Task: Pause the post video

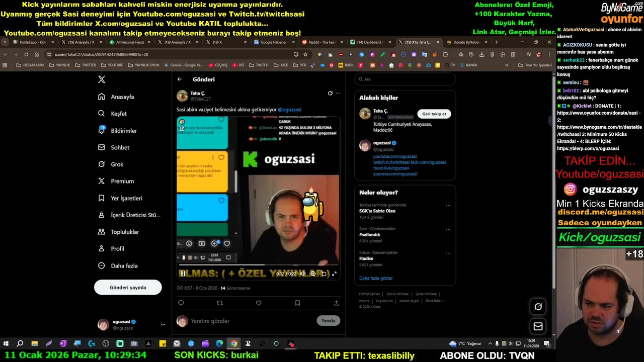Action: click(183, 274)
